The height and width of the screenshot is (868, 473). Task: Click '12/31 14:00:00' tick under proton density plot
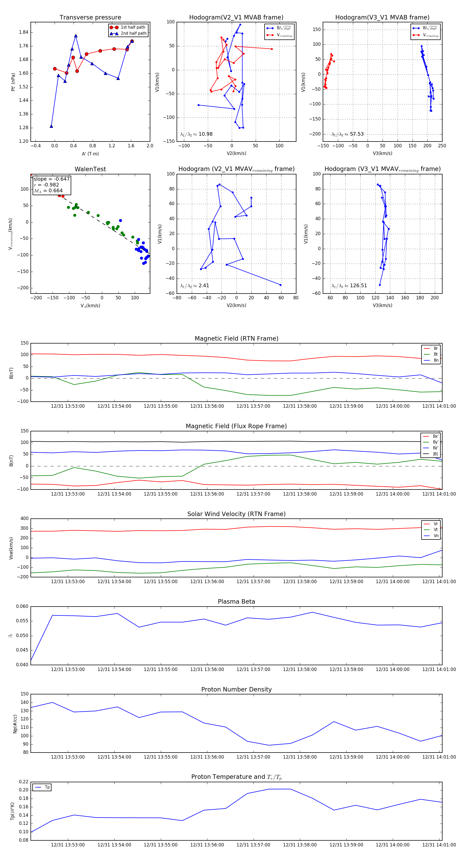click(x=393, y=757)
